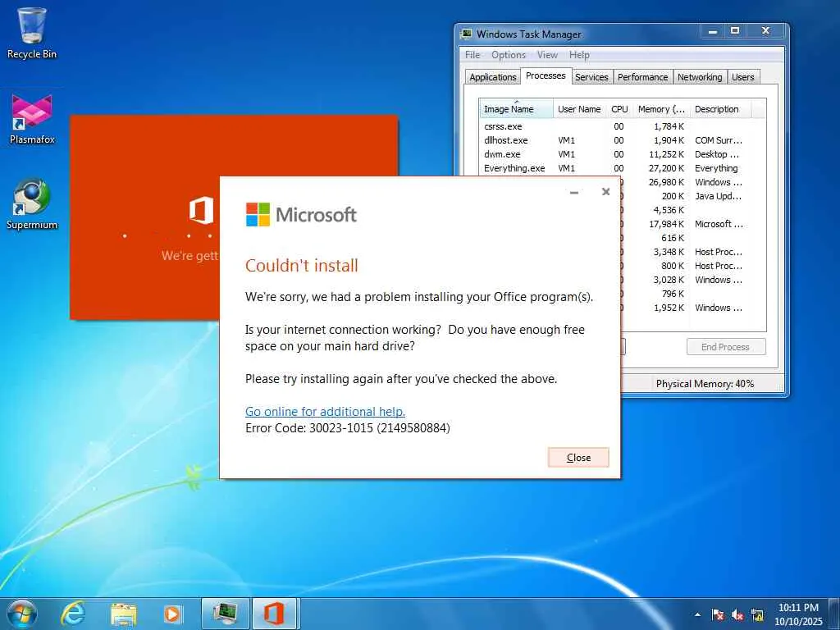Minimize the Couldn't install dialog
Image resolution: width=840 pixels, height=630 pixels.
(x=574, y=192)
